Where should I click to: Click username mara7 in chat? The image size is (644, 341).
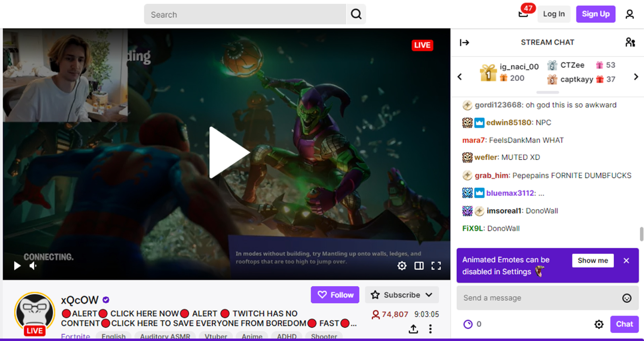[x=473, y=140]
